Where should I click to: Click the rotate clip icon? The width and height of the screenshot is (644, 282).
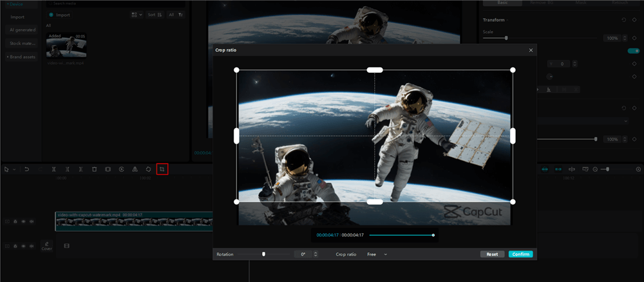click(x=148, y=169)
